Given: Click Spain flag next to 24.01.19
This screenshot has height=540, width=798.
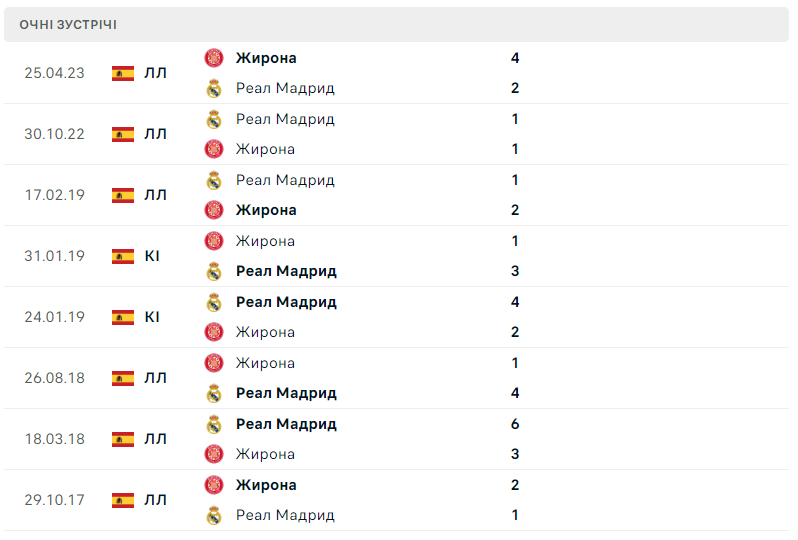Looking at the screenshot, I should pyautogui.click(x=123, y=317).
